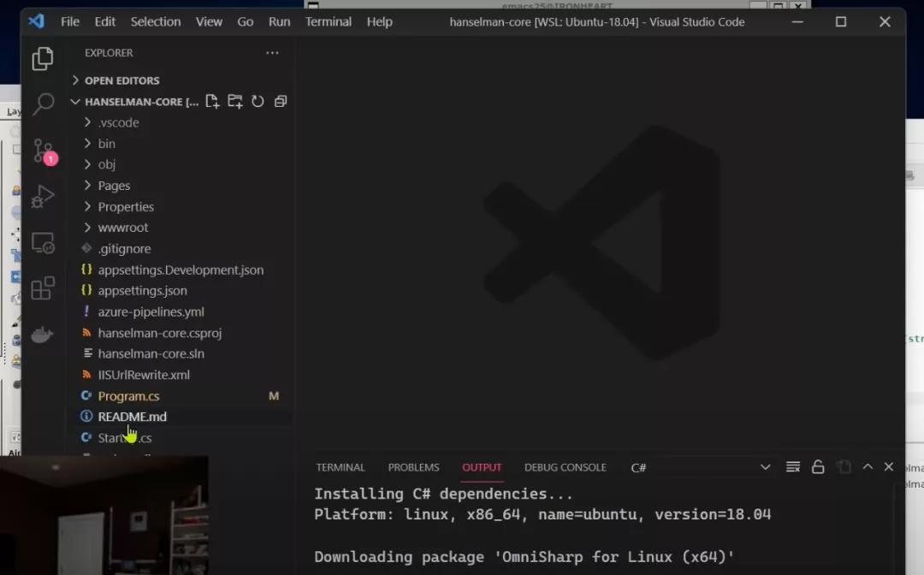The height and width of the screenshot is (575, 924).
Task: Open the Explorer view in activity bar
Action: [x=43, y=58]
